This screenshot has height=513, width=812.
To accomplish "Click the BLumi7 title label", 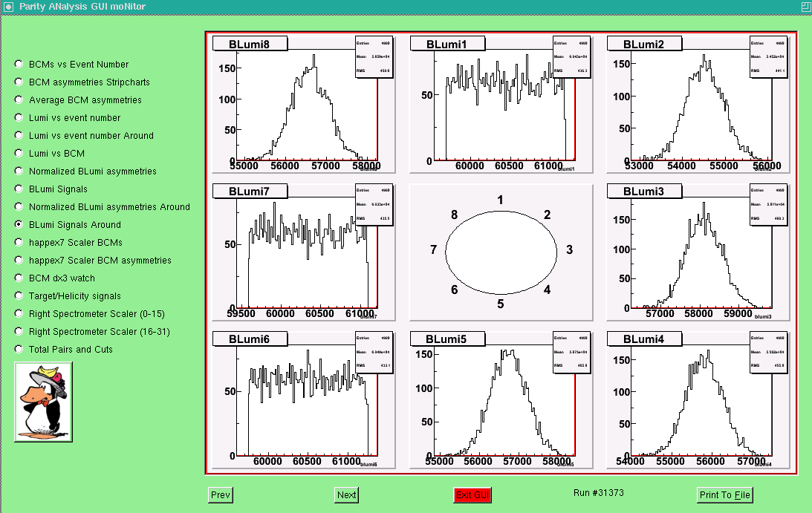I will 250,191.
